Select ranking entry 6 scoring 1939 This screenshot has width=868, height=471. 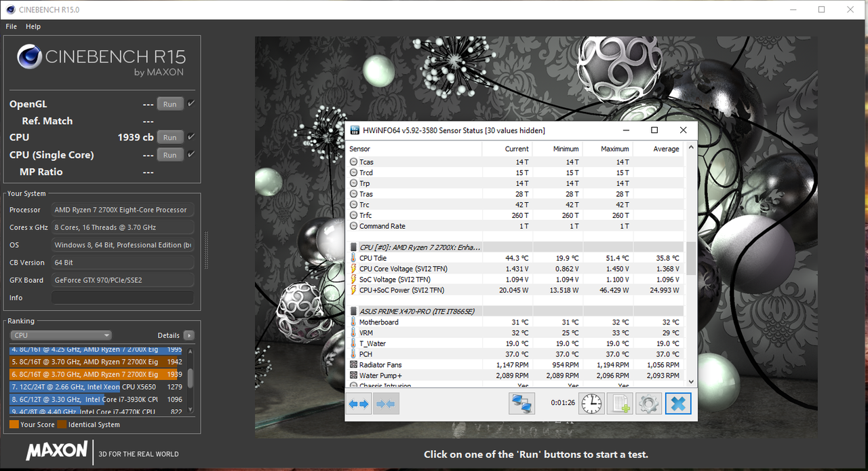(x=96, y=375)
